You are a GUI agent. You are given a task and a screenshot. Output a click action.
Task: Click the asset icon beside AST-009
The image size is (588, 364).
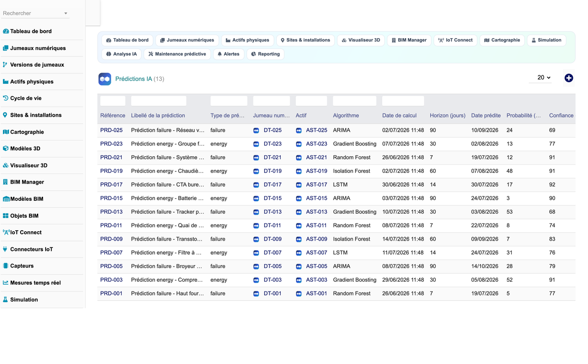(299, 239)
